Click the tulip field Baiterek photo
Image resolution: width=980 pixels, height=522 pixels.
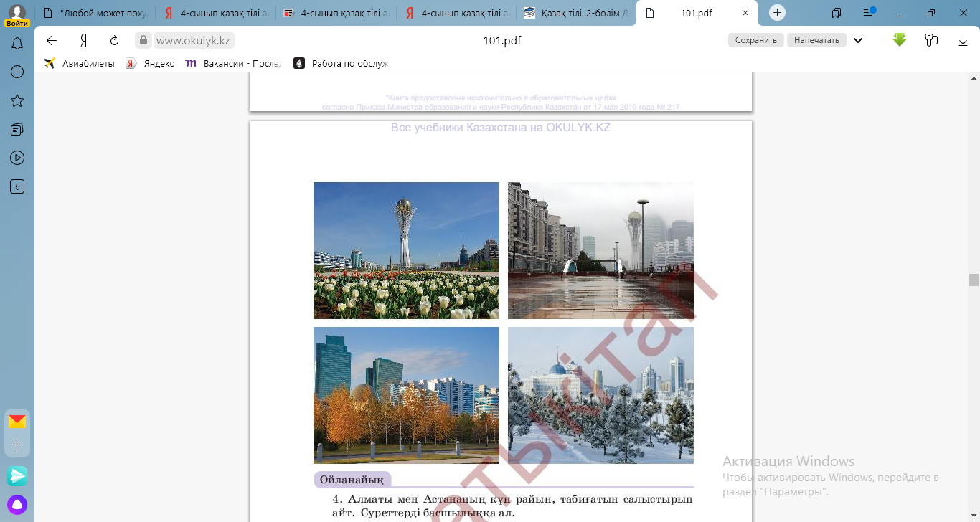click(406, 250)
